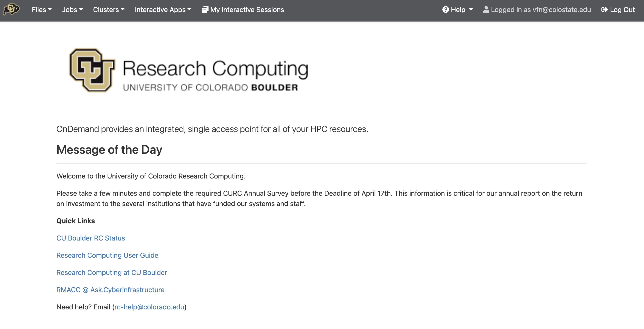Click the rc-help@colorado.edu email link
The width and height of the screenshot is (644, 329).
click(149, 307)
